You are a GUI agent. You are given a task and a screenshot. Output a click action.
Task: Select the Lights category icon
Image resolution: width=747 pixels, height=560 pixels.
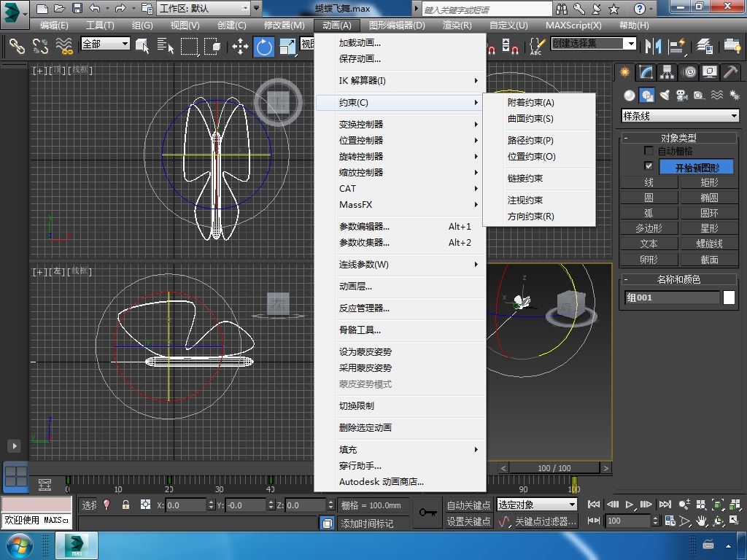664,96
